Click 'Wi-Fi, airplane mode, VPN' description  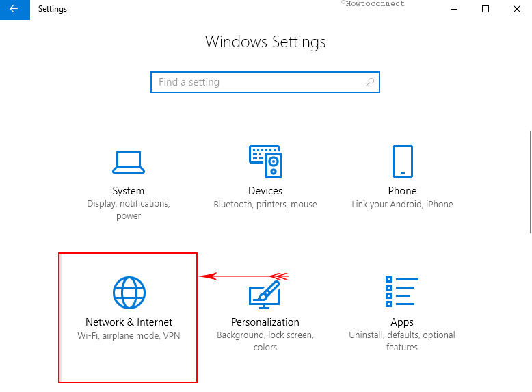pyautogui.click(x=129, y=336)
